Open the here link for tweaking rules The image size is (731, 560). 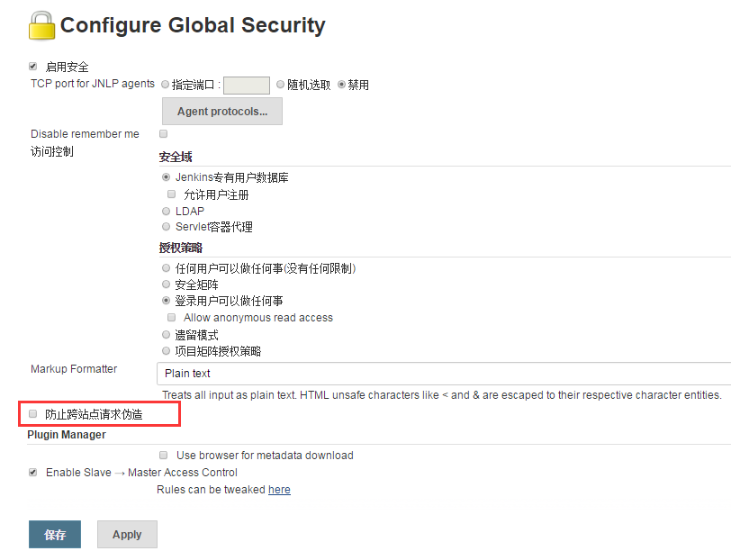pyautogui.click(x=278, y=489)
